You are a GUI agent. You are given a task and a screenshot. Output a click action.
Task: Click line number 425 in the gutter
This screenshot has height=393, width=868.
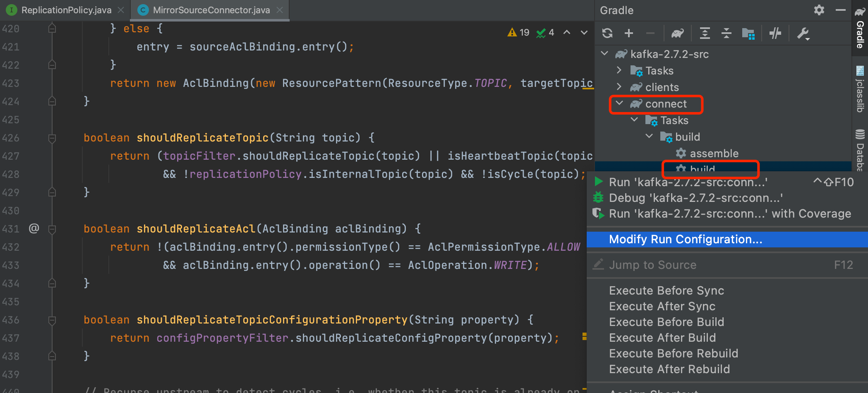coord(11,120)
